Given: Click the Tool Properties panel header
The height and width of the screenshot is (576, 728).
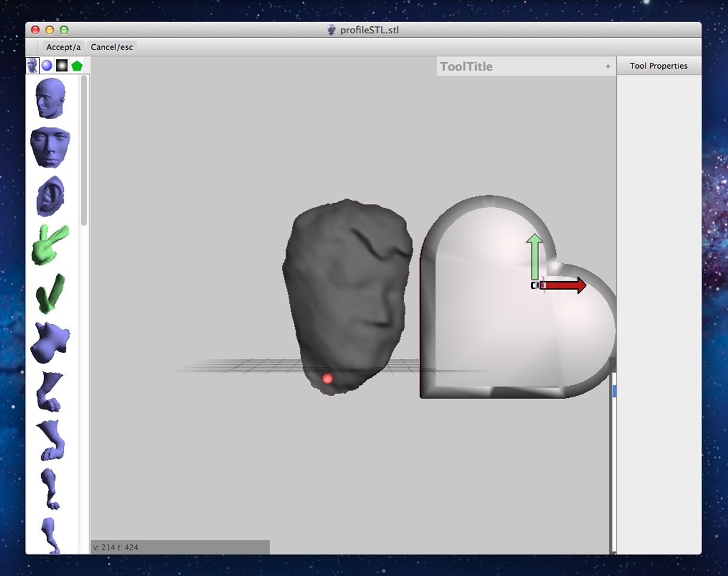Looking at the screenshot, I should pos(659,66).
